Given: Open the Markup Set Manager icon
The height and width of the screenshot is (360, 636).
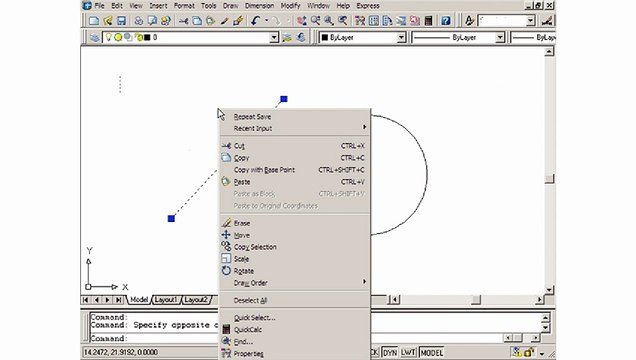Looking at the screenshot, I should click(x=415, y=21).
